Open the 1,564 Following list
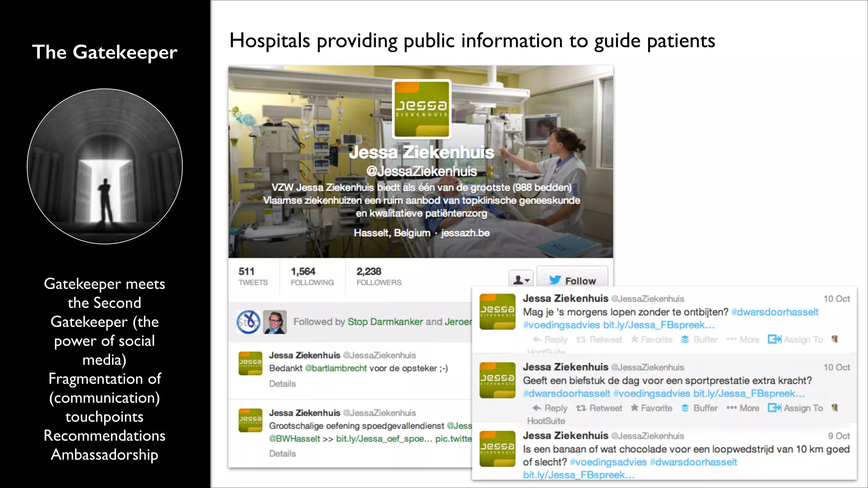Screen dimensions: 868x488 pos(312,276)
